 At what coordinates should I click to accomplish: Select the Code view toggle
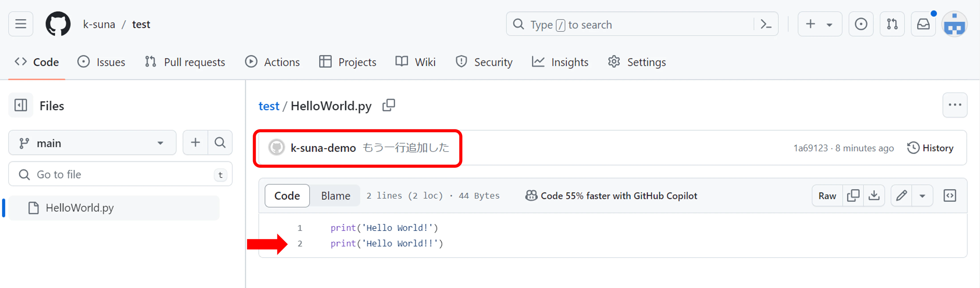(287, 196)
